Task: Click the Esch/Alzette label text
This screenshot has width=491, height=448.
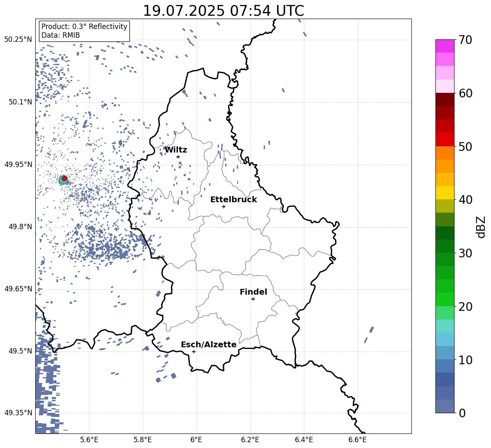Action: pyautogui.click(x=209, y=344)
